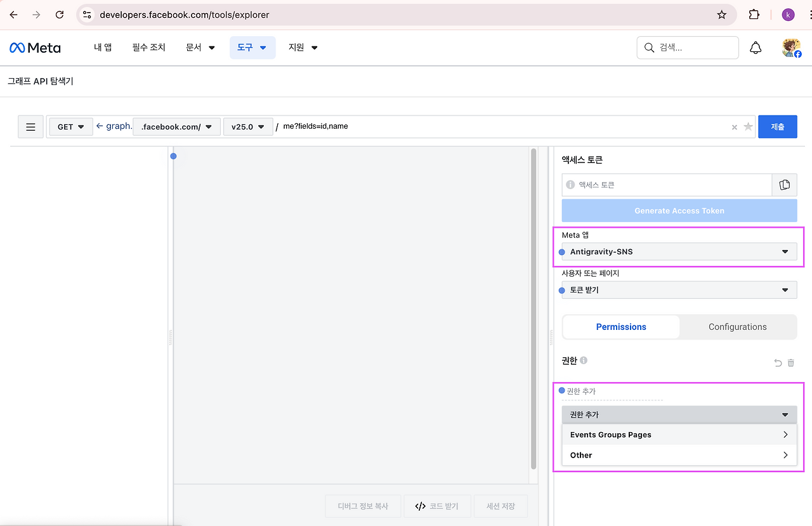
Task: Collapse the 권한 추가 dropdown
Action: tap(679, 414)
